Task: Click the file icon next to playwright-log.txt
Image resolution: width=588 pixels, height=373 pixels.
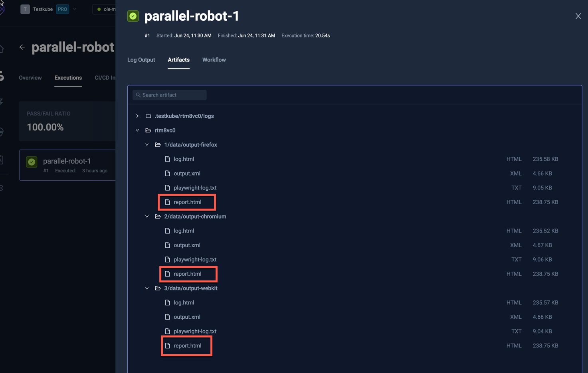Action: (168, 187)
